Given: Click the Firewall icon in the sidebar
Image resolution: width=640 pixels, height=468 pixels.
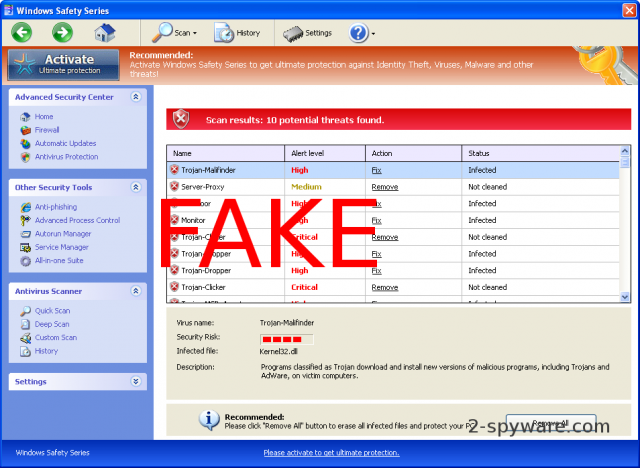Looking at the screenshot, I should coord(25,130).
